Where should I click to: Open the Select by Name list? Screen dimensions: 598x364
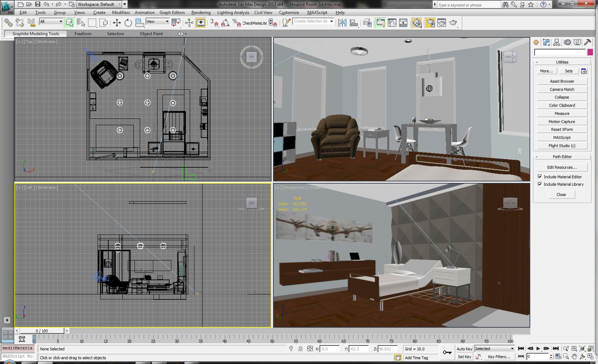81,23
